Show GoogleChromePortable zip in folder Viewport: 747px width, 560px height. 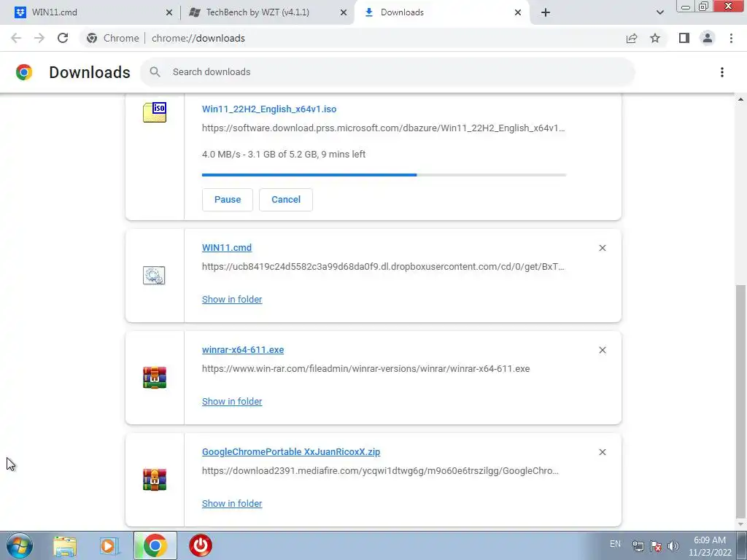coord(232,503)
